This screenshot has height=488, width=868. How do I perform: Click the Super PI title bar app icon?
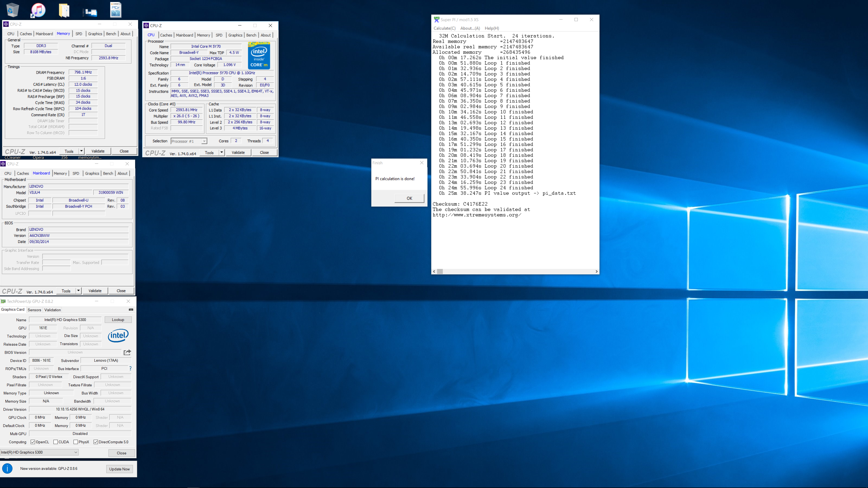click(x=436, y=20)
